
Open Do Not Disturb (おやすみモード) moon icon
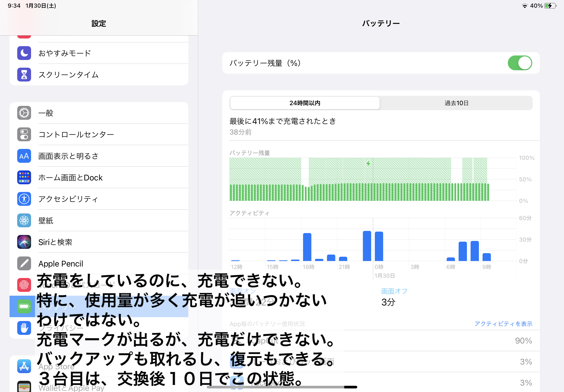(24, 53)
